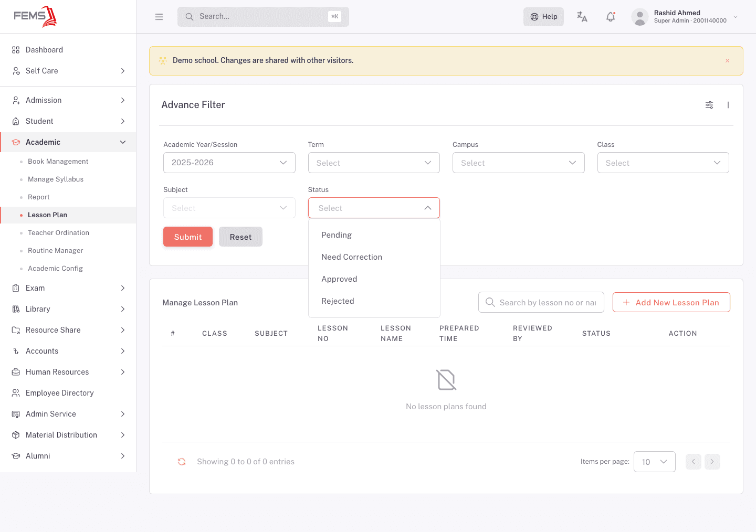Expand Human Resources menu

click(x=68, y=372)
